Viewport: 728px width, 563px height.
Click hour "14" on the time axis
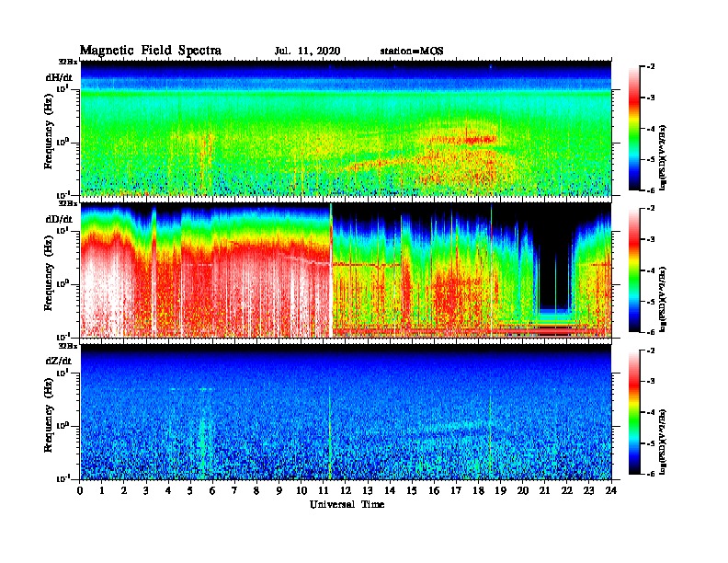tap(390, 491)
